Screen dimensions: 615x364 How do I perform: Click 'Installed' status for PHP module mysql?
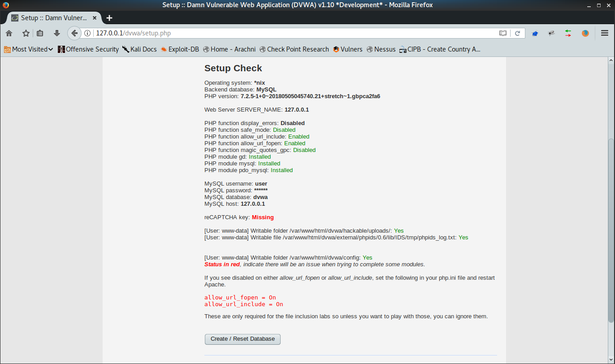269,164
